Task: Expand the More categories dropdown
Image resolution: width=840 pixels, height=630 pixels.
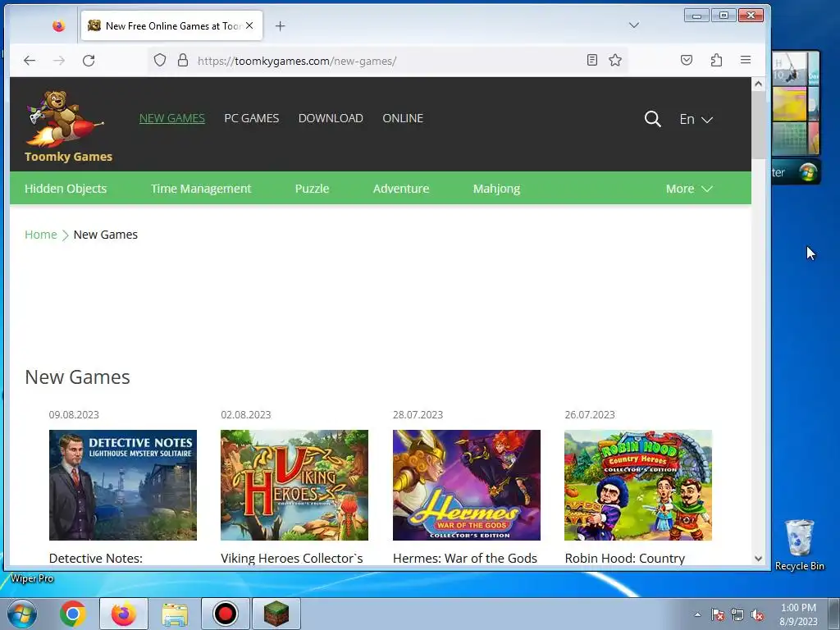Action: (689, 189)
